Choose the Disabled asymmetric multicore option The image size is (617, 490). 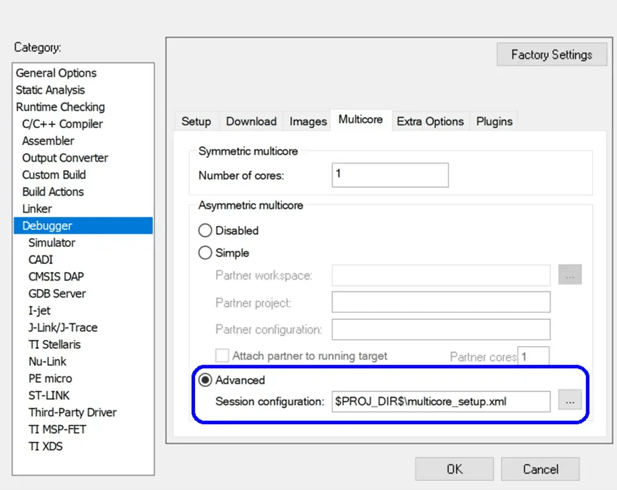click(205, 230)
